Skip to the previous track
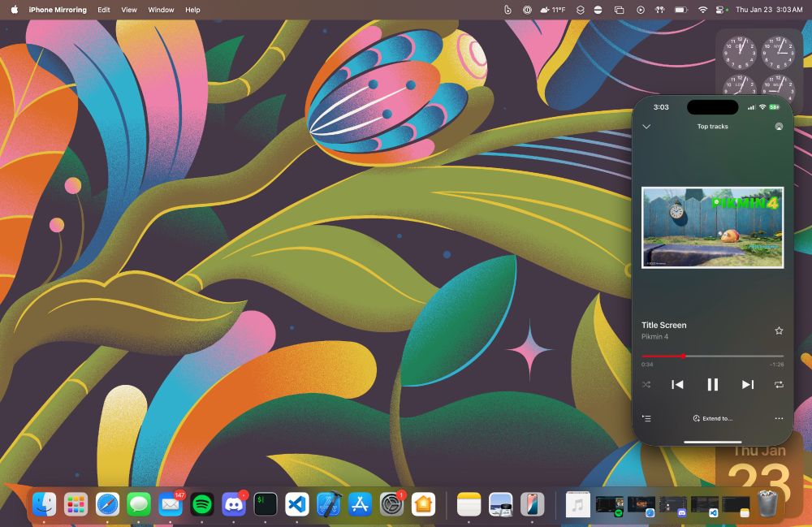 coord(677,385)
